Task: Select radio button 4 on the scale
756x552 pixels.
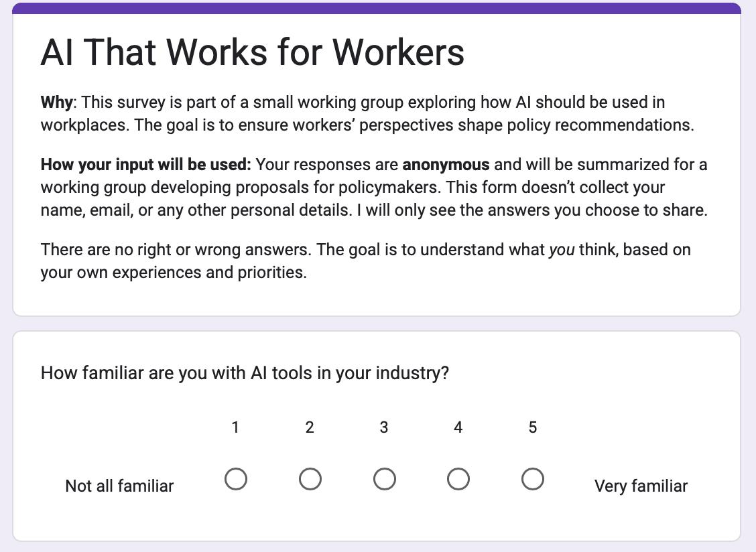Action: (458, 479)
